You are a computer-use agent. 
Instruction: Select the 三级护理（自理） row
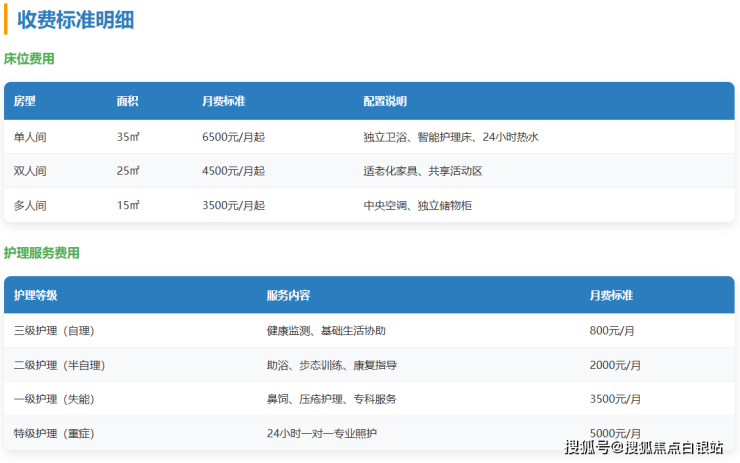54,330
